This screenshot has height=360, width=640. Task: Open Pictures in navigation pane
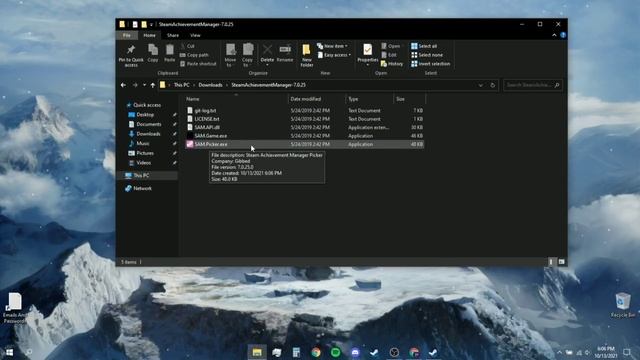145,153
